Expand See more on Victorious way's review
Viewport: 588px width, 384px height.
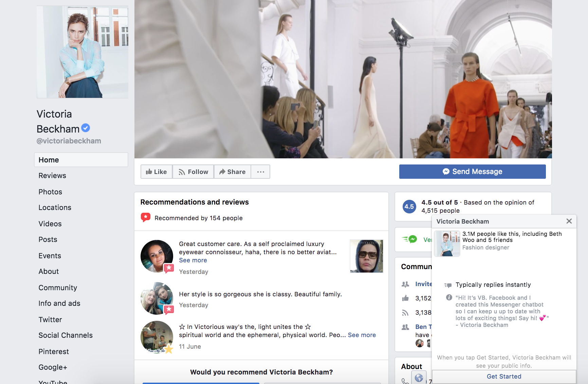pyautogui.click(x=362, y=335)
